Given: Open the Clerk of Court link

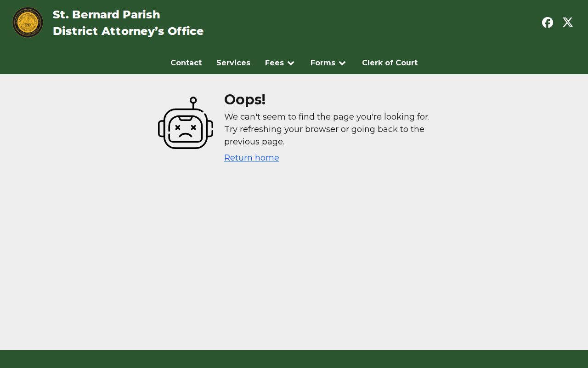Looking at the screenshot, I should tap(390, 63).
